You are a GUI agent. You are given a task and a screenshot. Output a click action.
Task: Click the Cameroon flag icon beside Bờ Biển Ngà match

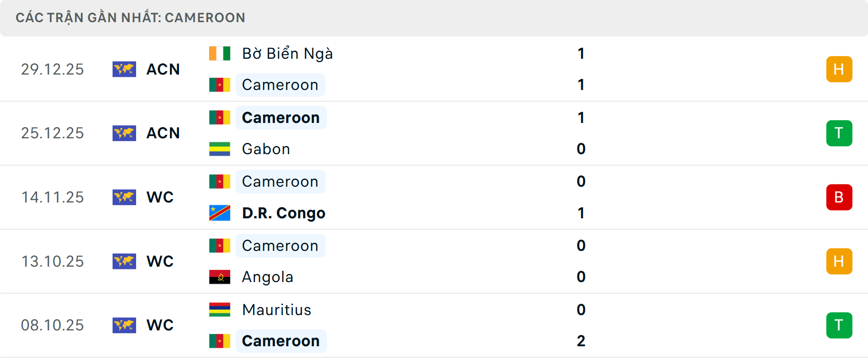click(x=219, y=85)
